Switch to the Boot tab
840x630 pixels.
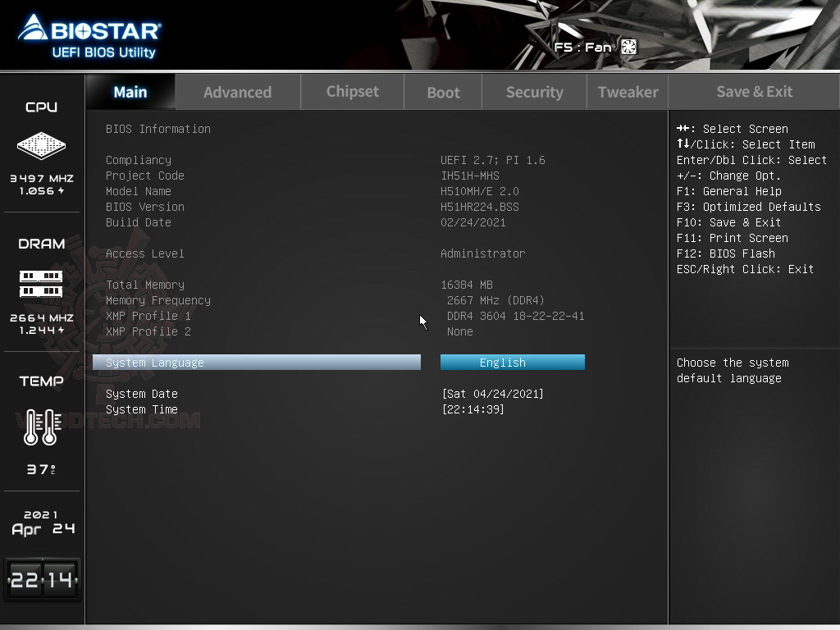pos(443,92)
